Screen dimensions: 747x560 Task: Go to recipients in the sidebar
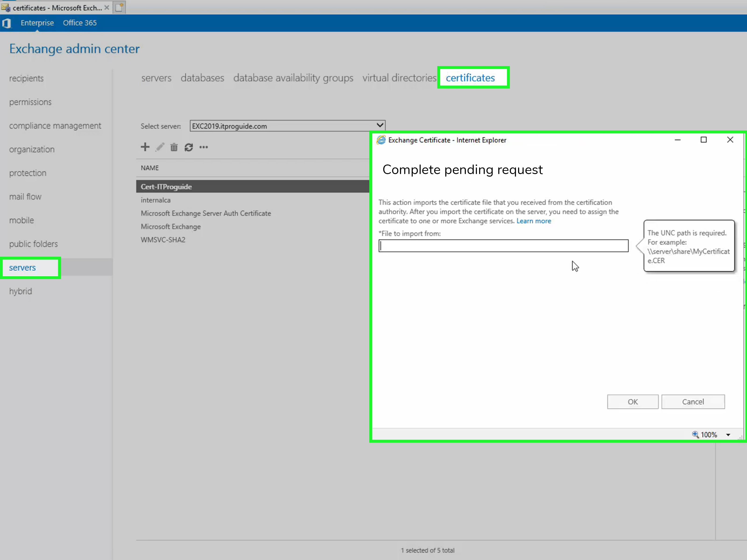tap(26, 78)
